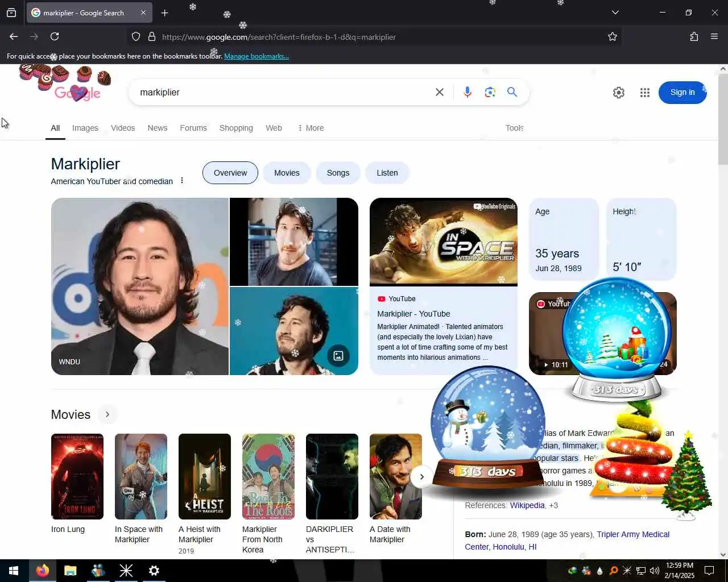
Task: Open Google Lens image search icon
Action: pyautogui.click(x=490, y=92)
